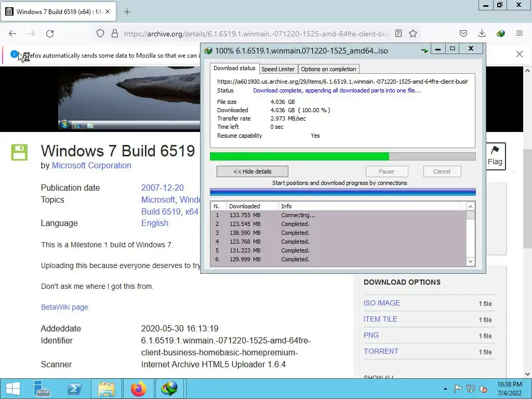
Task: Click the Firefox forward arrow
Action: [x=31, y=34]
